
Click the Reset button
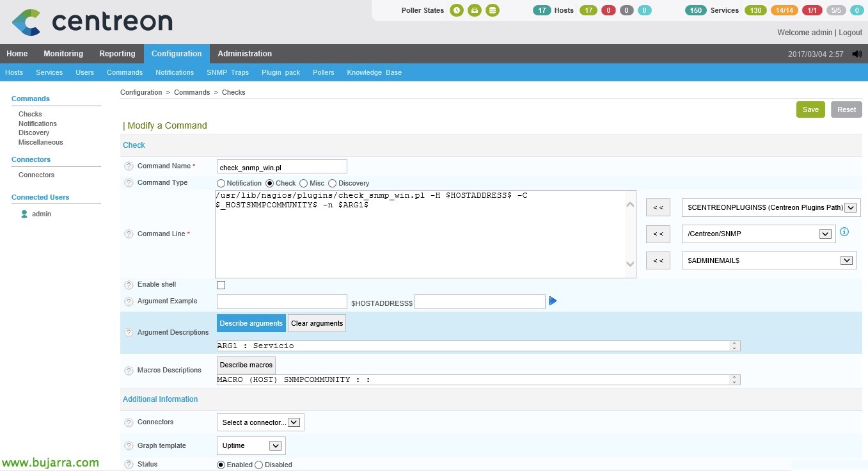[846, 109]
